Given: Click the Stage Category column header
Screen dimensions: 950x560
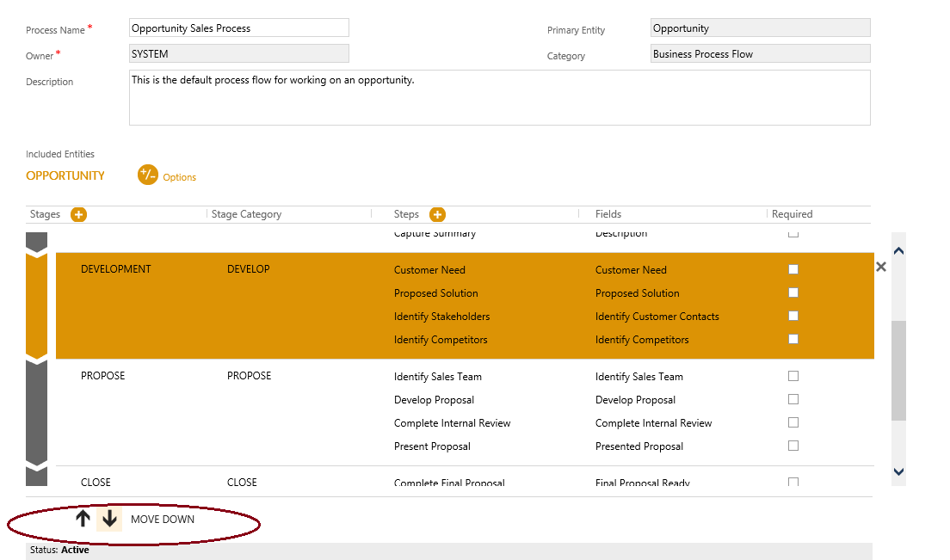Looking at the screenshot, I should pyautogui.click(x=247, y=213).
